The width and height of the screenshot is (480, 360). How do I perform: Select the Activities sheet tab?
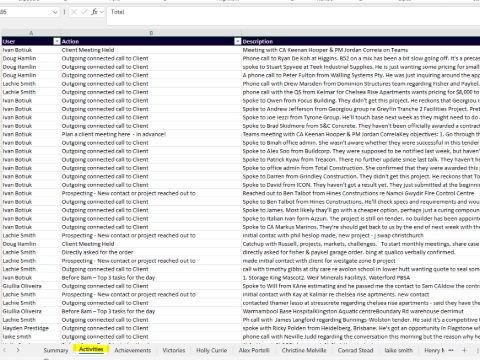(91, 349)
